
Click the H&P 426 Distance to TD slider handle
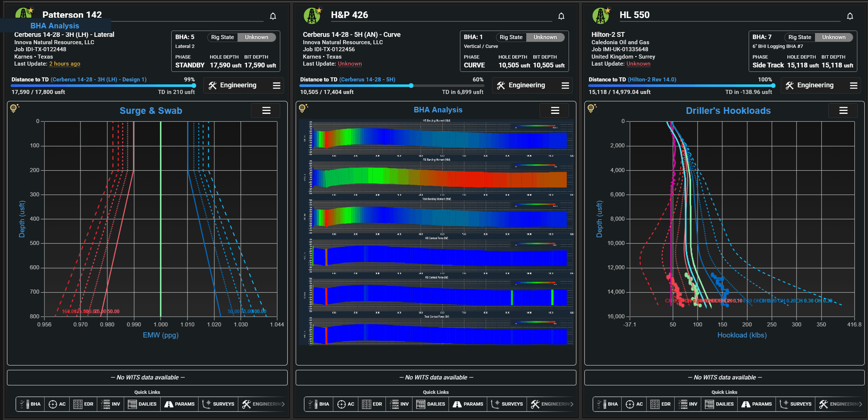411,86
